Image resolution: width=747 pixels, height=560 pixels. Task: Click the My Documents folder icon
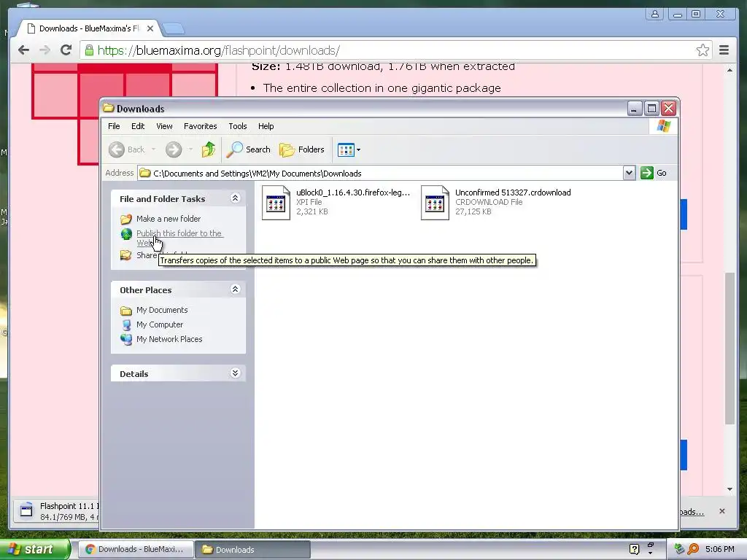[x=125, y=311]
